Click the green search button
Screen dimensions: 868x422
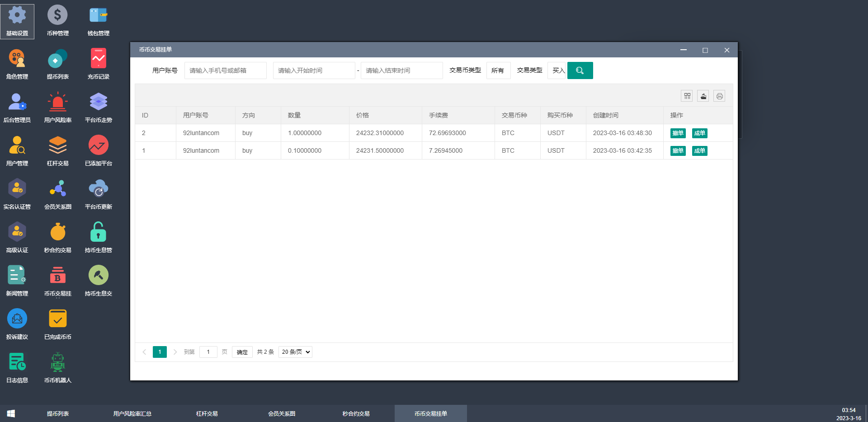click(580, 70)
